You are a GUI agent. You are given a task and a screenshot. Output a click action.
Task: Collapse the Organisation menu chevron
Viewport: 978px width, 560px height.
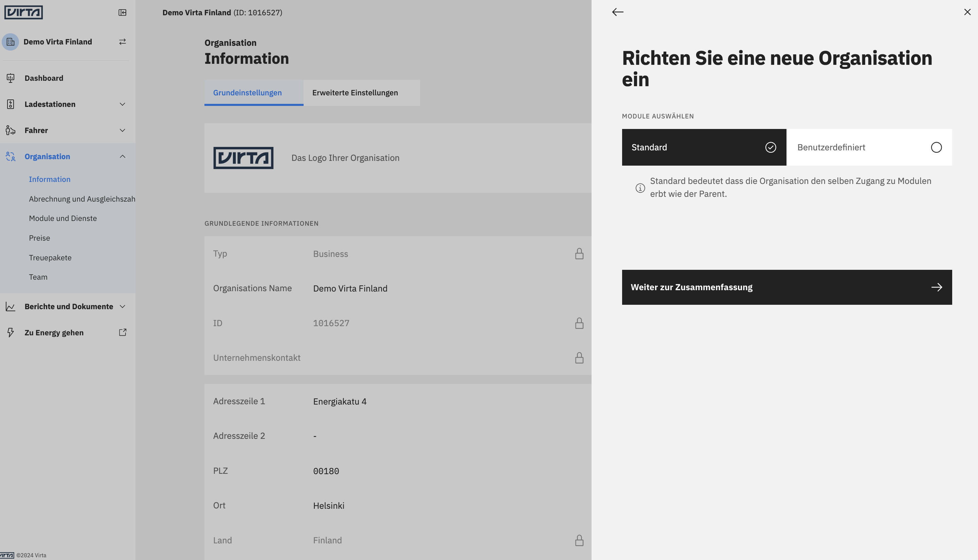click(x=122, y=156)
